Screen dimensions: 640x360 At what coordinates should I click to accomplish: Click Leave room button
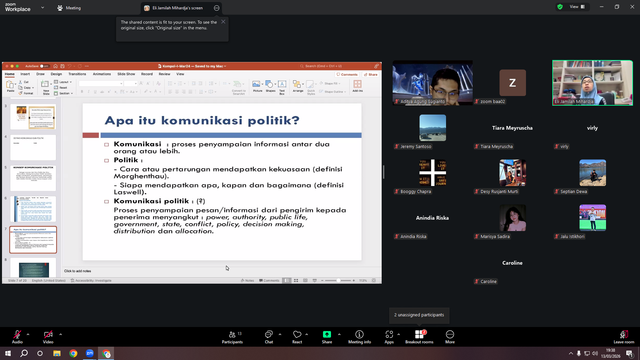point(624,336)
